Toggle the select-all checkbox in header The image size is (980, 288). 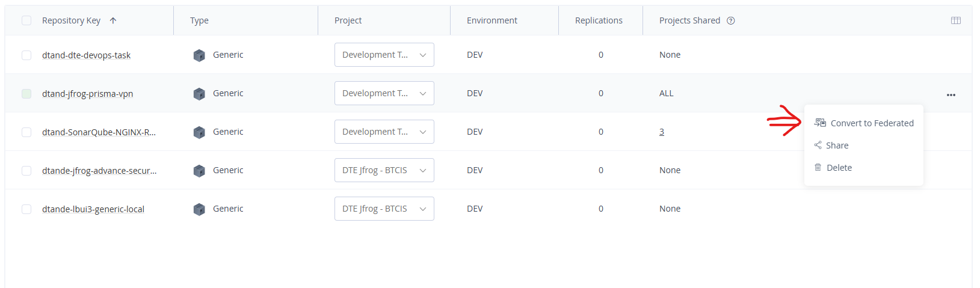(x=26, y=20)
